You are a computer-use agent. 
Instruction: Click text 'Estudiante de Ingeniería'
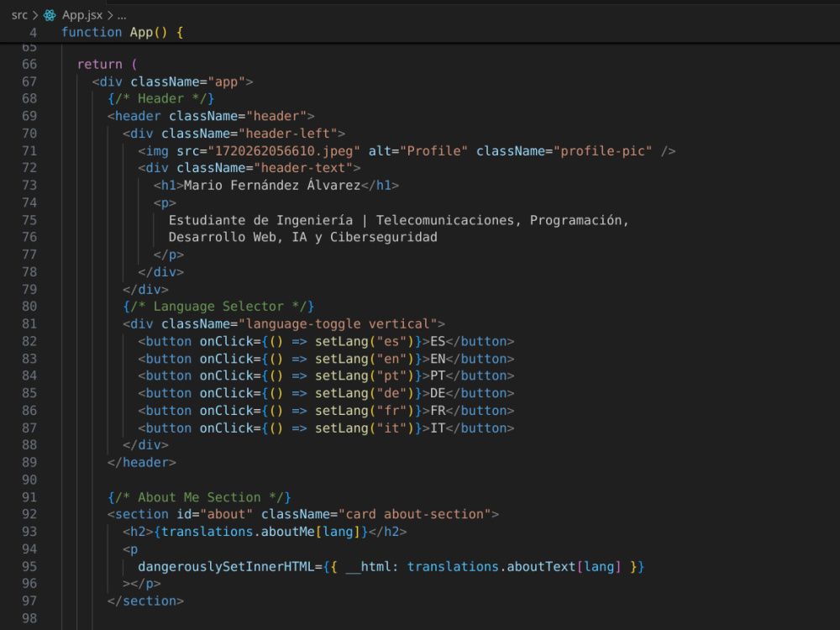tap(261, 220)
